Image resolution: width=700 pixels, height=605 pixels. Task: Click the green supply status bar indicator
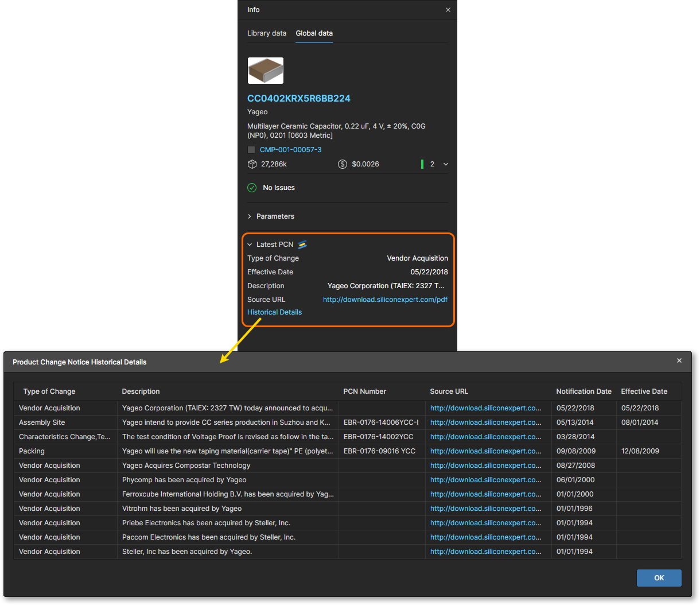422,164
